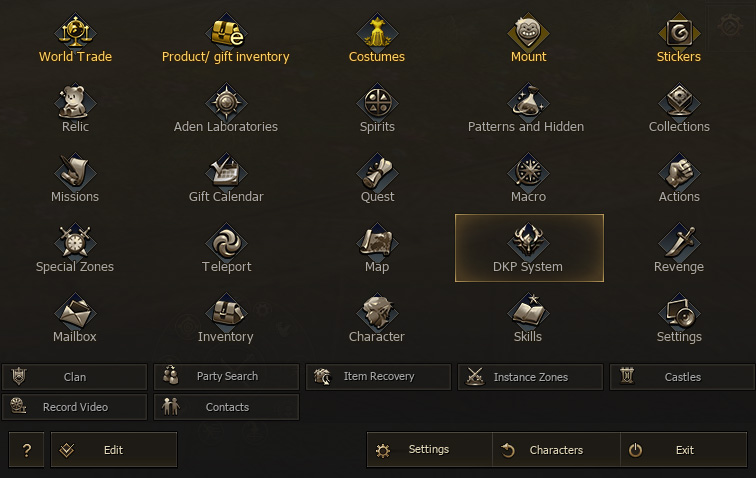Open the Relic teddy bear icon
Image resolution: width=756 pixels, height=478 pixels.
pos(75,102)
